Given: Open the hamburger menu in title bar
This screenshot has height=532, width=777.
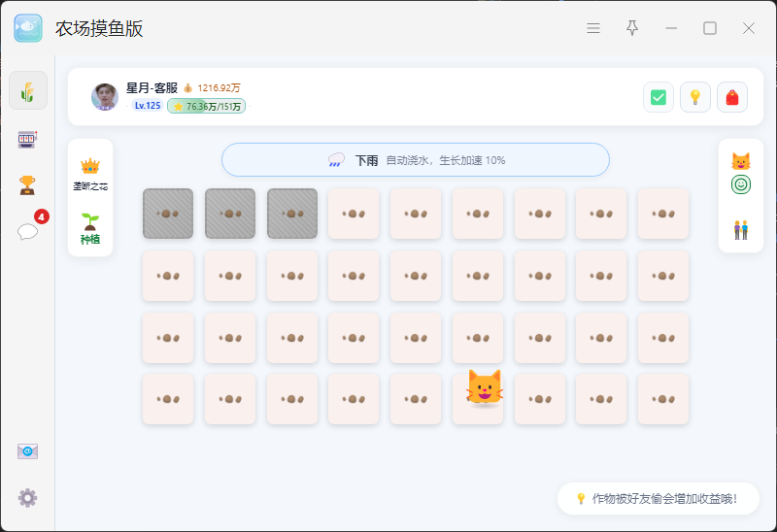Looking at the screenshot, I should [593, 28].
